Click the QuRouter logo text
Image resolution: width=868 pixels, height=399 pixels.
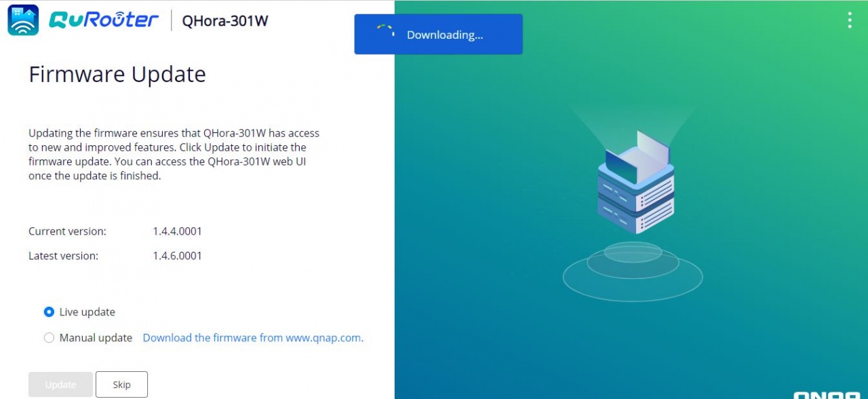tap(104, 20)
